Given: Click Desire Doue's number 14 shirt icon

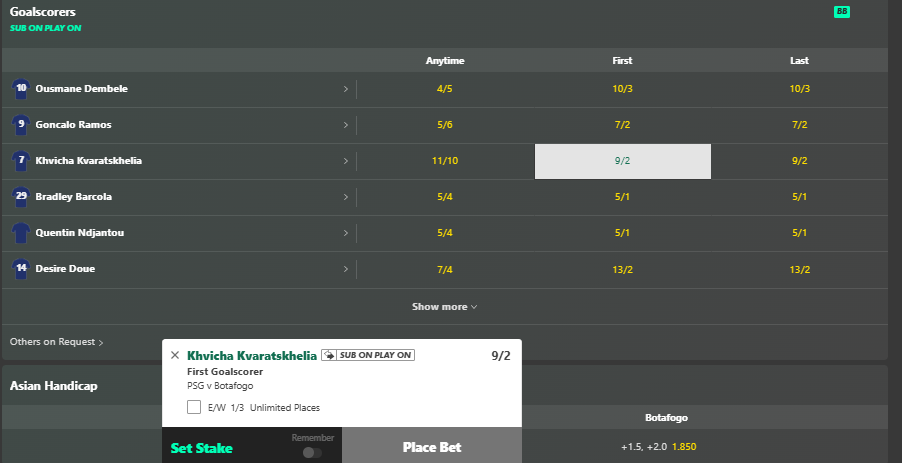Looking at the screenshot, I should 21,269.
